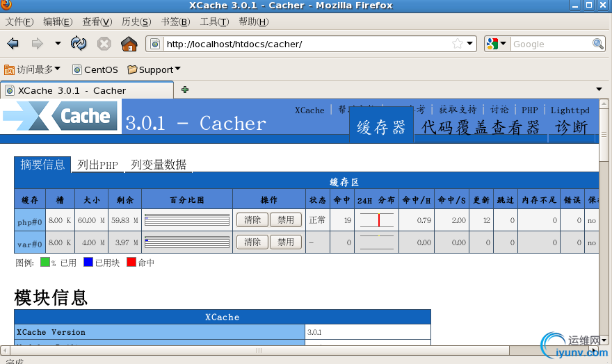Switch to the 代码覆盖查看器 section
The width and height of the screenshot is (612, 364).
pyautogui.click(x=481, y=128)
